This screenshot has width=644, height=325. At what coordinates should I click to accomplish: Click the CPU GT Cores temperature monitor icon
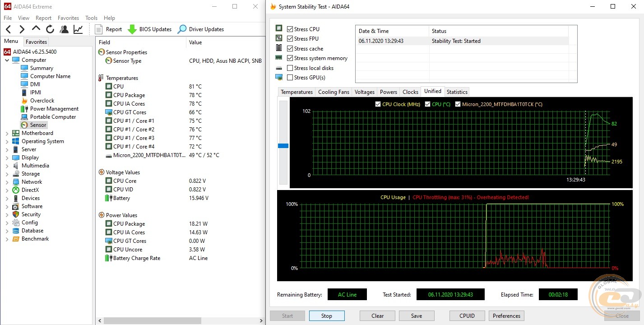point(108,112)
